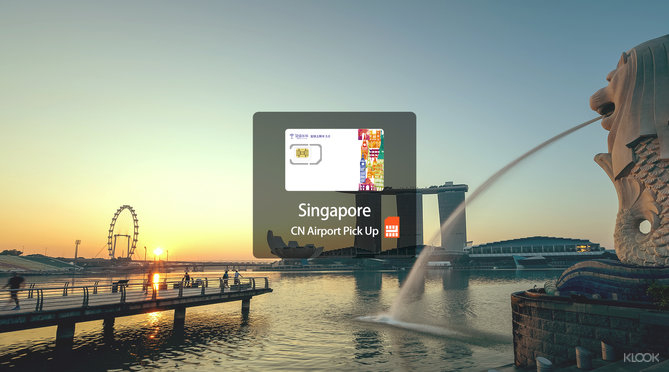669x372 pixels.
Task: Click the lotus-shaped ArtScience Museum
Action: pos(294,246)
